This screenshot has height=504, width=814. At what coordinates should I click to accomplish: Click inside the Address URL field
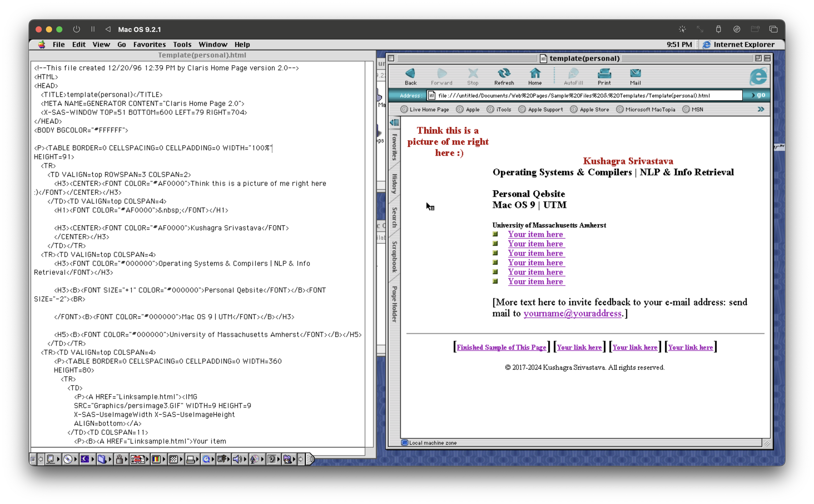(584, 96)
